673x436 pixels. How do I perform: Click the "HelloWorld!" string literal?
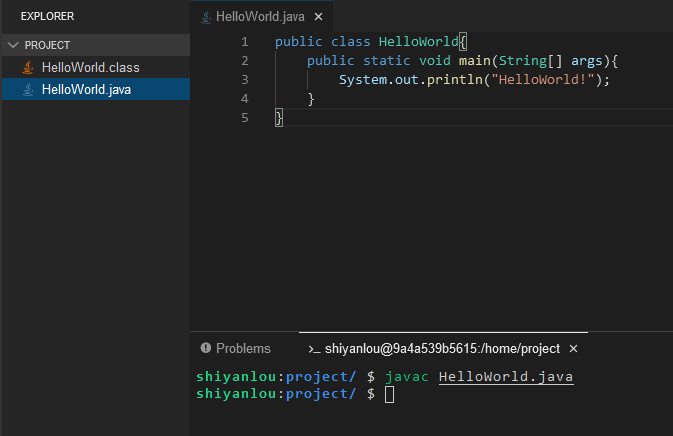pos(543,79)
